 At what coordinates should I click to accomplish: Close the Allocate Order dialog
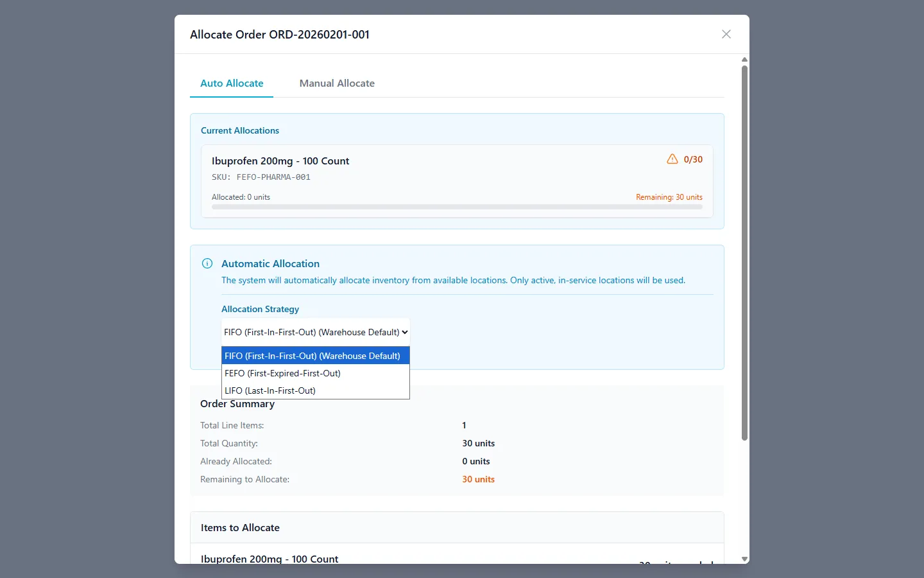[726, 34]
